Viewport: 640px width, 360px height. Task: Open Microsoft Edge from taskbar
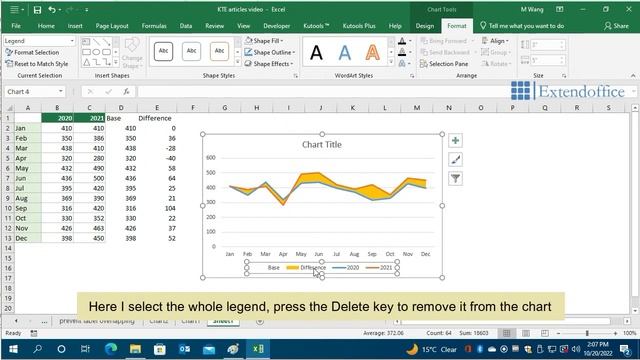pyautogui.click(x=111, y=349)
